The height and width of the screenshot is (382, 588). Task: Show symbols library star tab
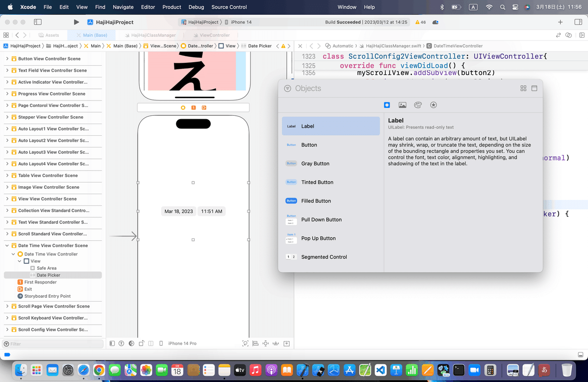click(x=433, y=105)
